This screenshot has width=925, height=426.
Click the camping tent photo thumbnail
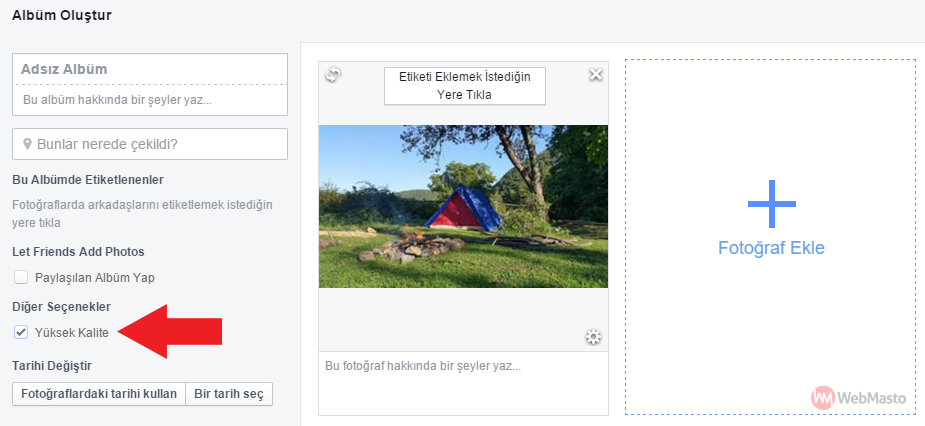[x=463, y=207]
